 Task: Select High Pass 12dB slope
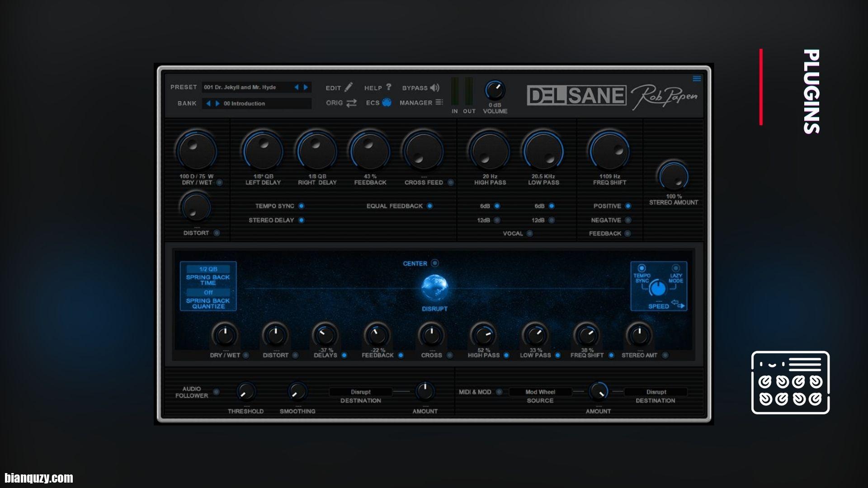(x=497, y=220)
